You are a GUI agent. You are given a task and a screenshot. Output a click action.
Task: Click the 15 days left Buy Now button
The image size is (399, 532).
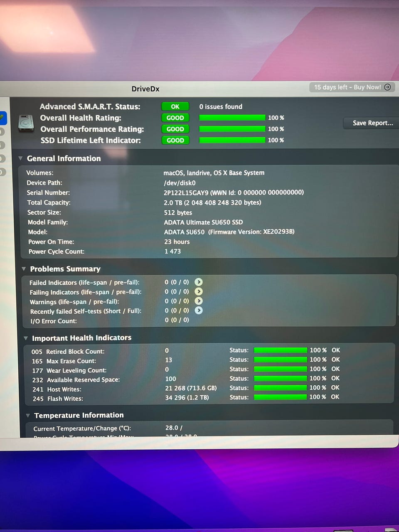pyautogui.click(x=352, y=87)
